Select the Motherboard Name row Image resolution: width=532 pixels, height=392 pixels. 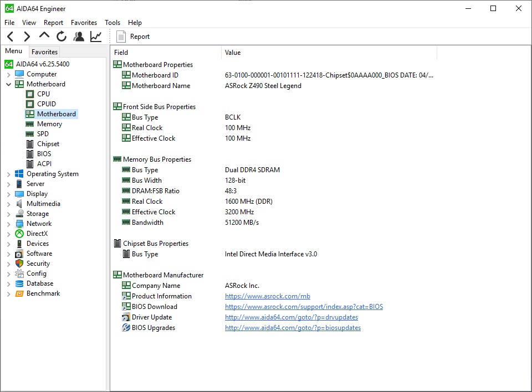pos(211,86)
